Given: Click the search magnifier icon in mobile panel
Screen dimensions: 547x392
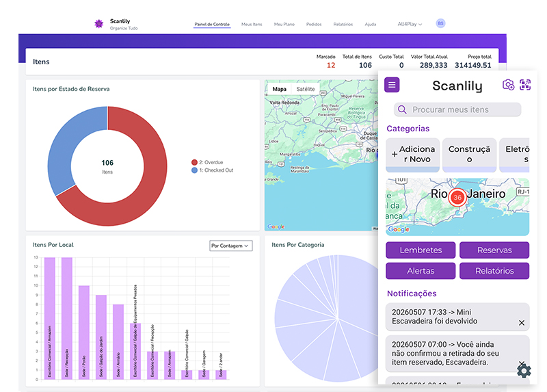Looking at the screenshot, I should [402, 109].
